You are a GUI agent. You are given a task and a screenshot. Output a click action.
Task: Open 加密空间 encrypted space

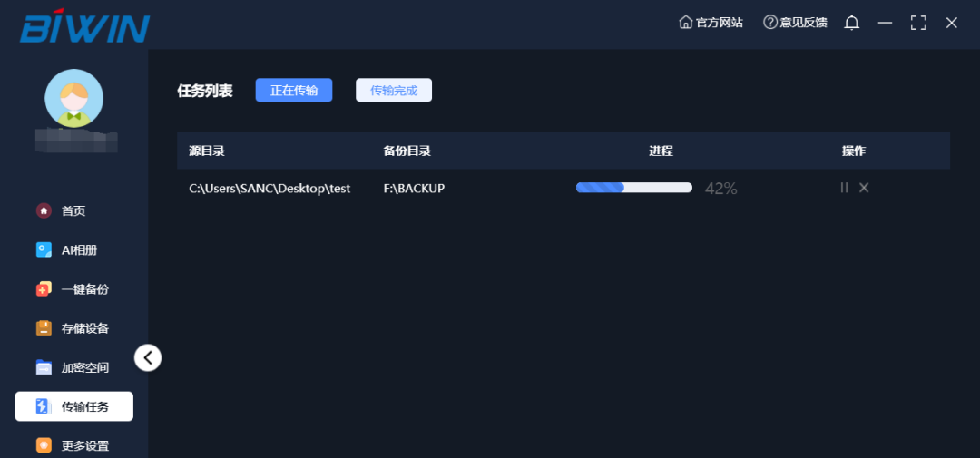[x=73, y=367]
